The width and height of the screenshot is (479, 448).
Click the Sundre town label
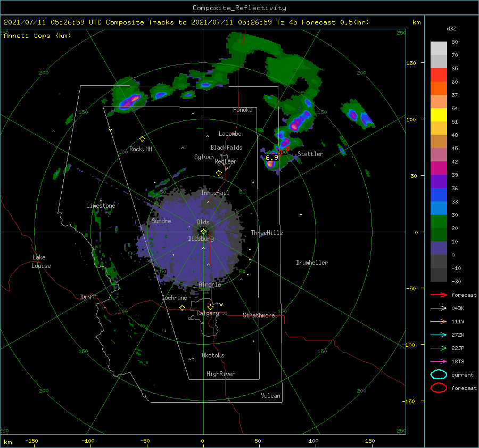point(161,221)
